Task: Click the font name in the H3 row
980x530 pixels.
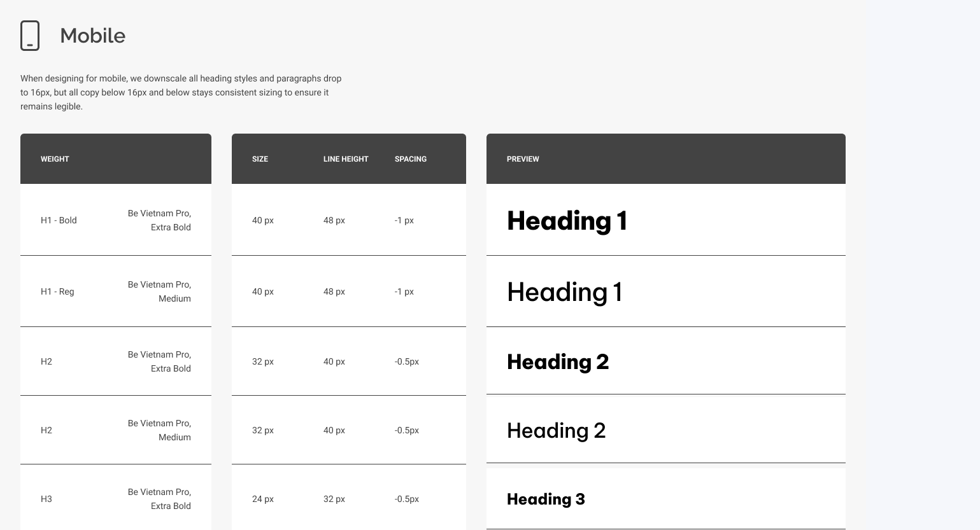Action: 159,499
